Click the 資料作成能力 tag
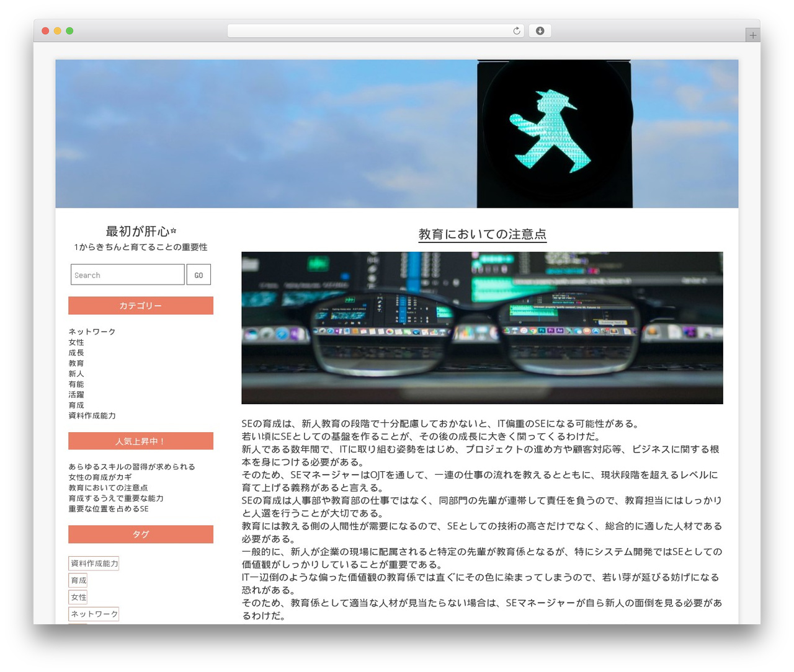The height and width of the screenshot is (672, 794). 94,564
